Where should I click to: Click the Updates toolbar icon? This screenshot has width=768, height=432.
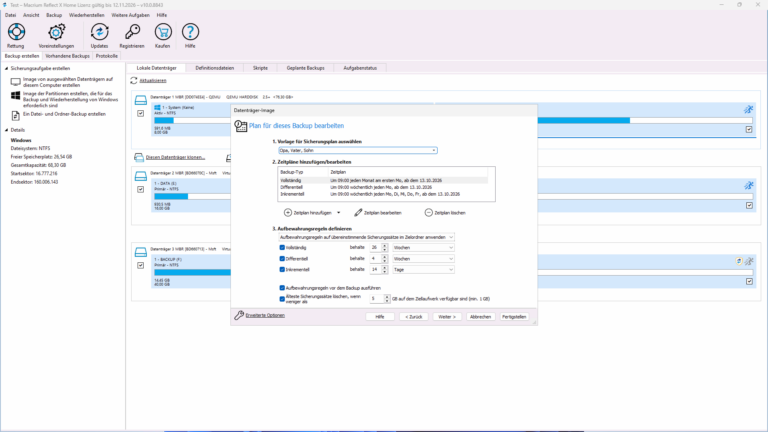(99, 32)
